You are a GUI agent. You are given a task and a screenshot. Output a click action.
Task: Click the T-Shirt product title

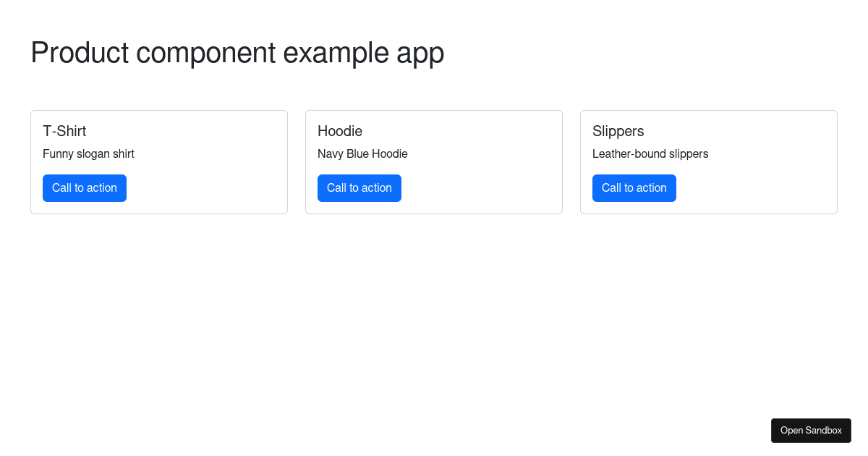point(64,131)
